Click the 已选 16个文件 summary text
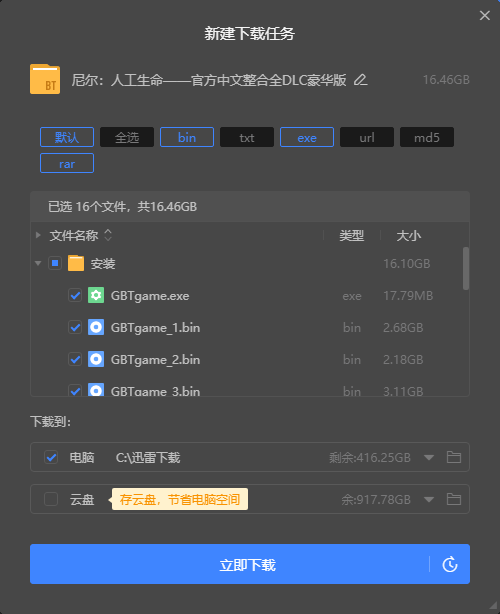The height and width of the screenshot is (614, 500). [122, 206]
